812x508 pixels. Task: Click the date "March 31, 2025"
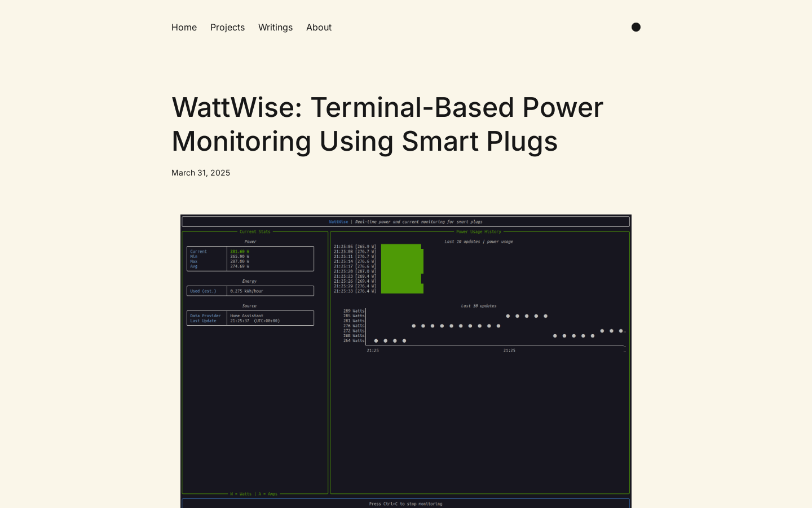201,173
